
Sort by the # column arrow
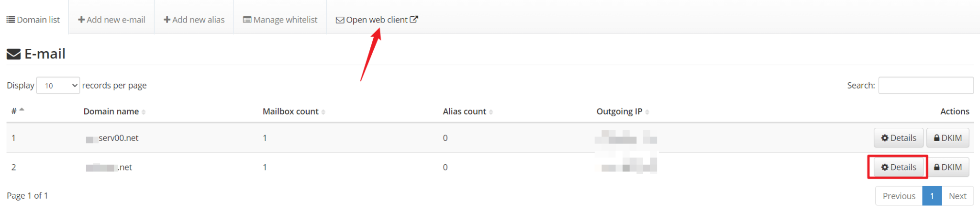(x=22, y=111)
